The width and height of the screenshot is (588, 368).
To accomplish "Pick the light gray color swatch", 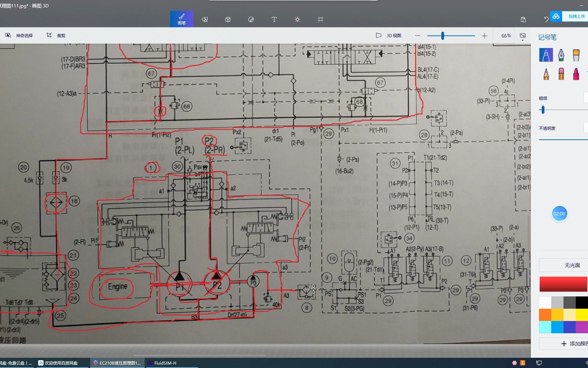I will [557, 302].
